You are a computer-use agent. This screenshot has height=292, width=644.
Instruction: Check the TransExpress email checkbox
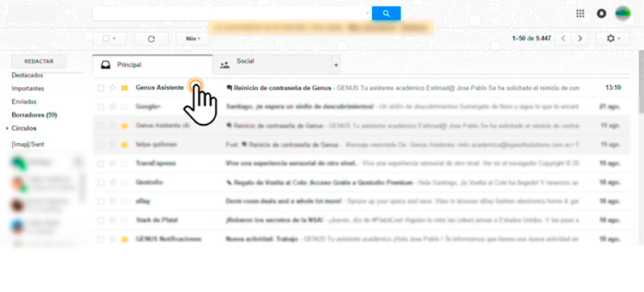(101, 163)
